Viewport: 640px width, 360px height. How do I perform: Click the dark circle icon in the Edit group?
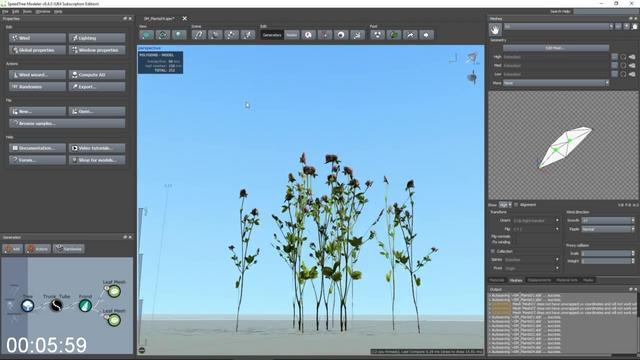point(341,35)
